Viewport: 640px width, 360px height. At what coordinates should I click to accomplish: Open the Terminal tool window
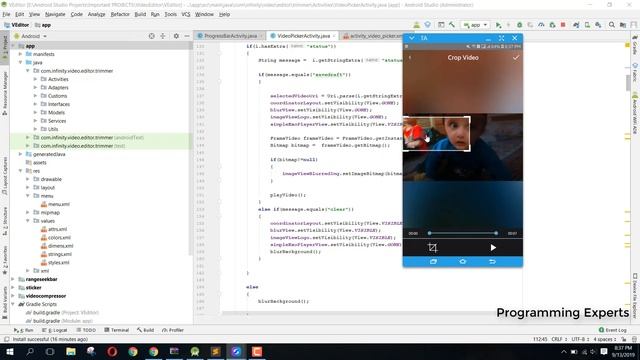point(116,330)
